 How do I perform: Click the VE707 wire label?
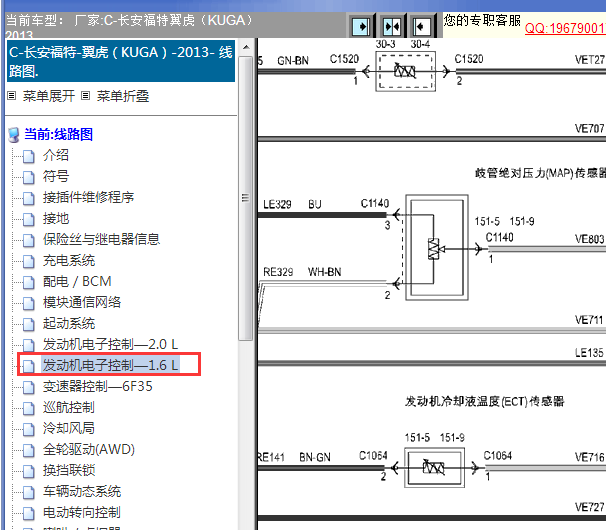pyautogui.click(x=589, y=128)
